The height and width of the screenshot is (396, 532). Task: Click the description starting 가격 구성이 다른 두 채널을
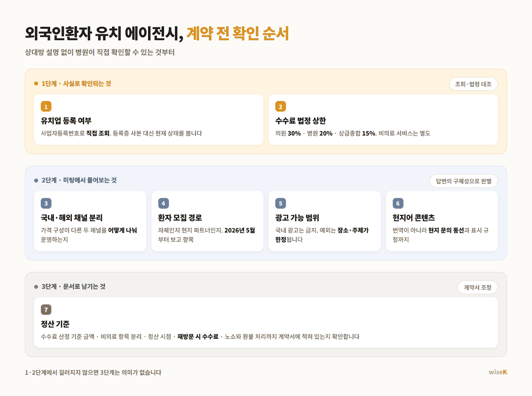pos(89,235)
